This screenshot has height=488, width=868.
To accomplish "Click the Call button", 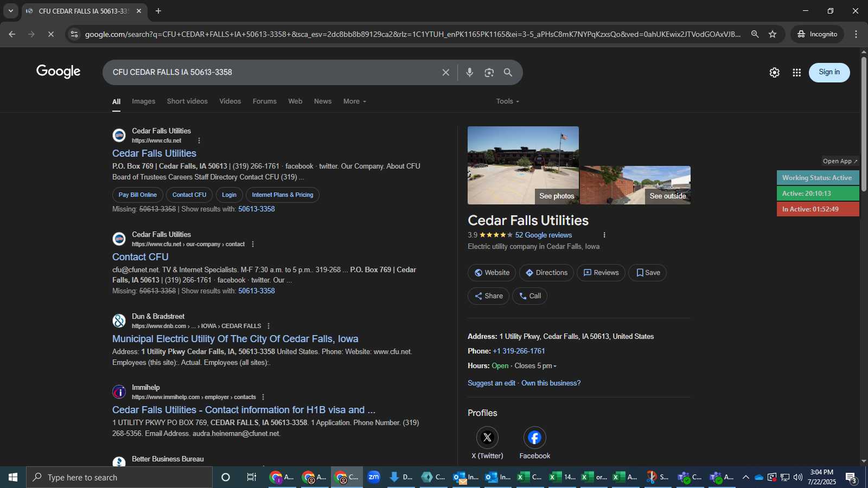I will [529, 296].
